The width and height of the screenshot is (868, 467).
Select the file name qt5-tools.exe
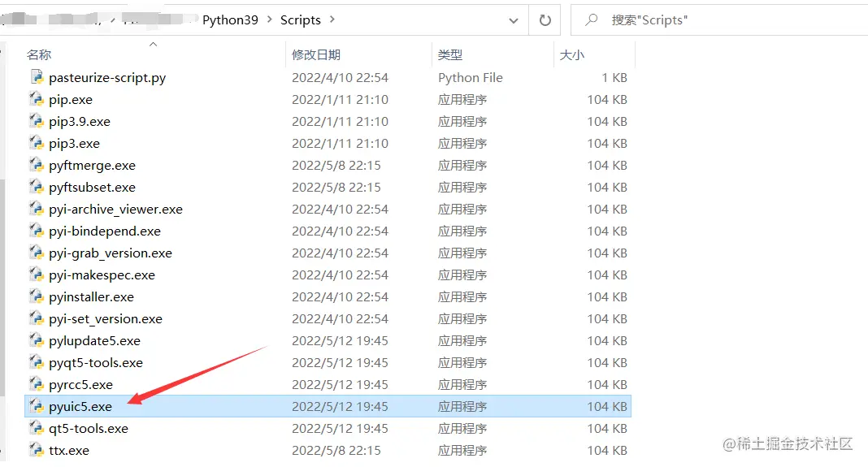[89, 429]
